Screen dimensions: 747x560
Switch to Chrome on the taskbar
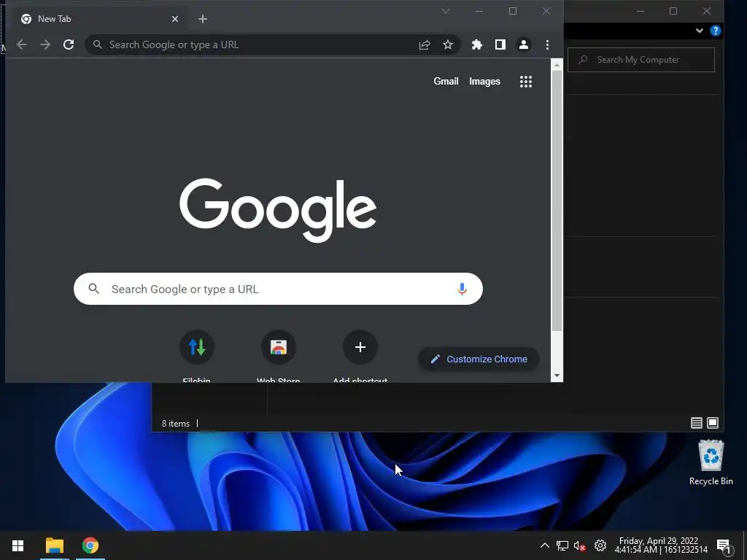coord(90,545)
